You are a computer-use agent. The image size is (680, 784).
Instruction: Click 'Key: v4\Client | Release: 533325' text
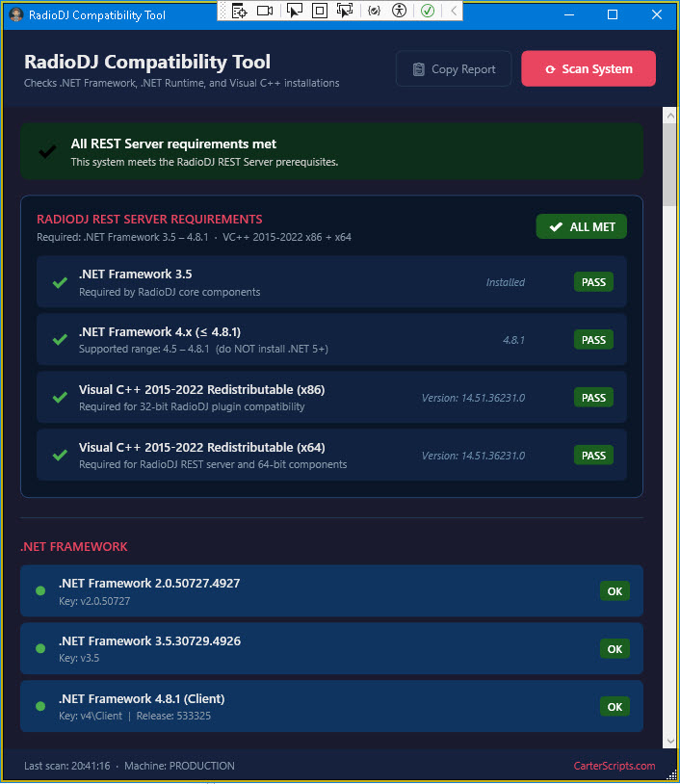click(135, 716)
